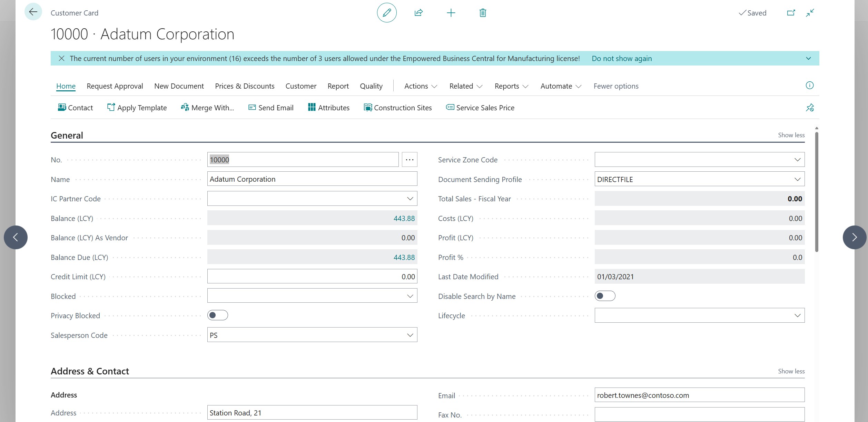This screenshot has height=422, width=868.
Task: Click Show less in Address & Contact
Action: 791,371
